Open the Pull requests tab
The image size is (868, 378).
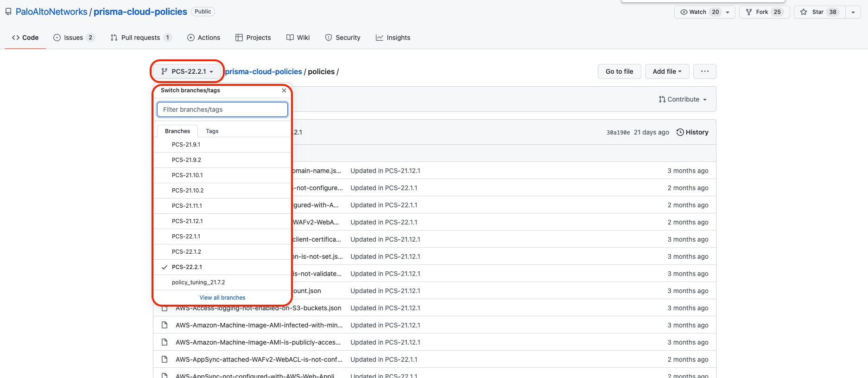pos(140,38)
